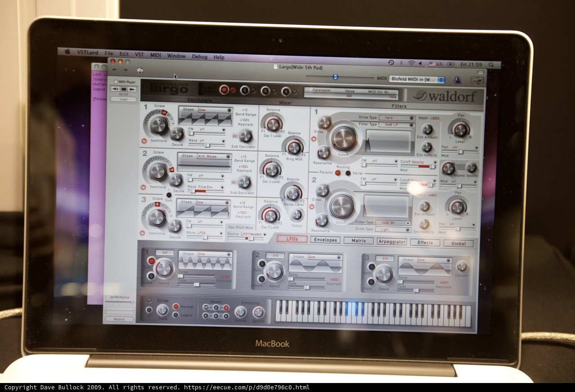This screenshot has height=392, width=575.
Task: Click the Record button
Action: click(x=119, y=319)
